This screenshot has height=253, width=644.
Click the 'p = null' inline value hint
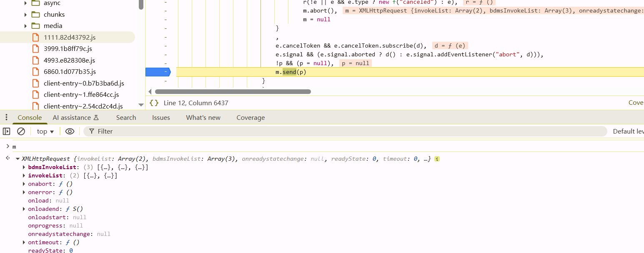point(356,63)
